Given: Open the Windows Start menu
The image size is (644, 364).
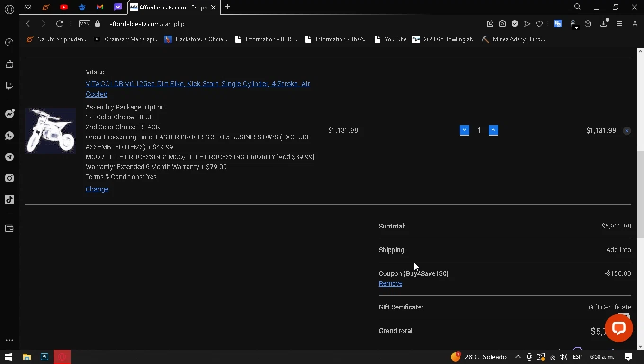Looking at the screenshot, I should coord(9,357).
